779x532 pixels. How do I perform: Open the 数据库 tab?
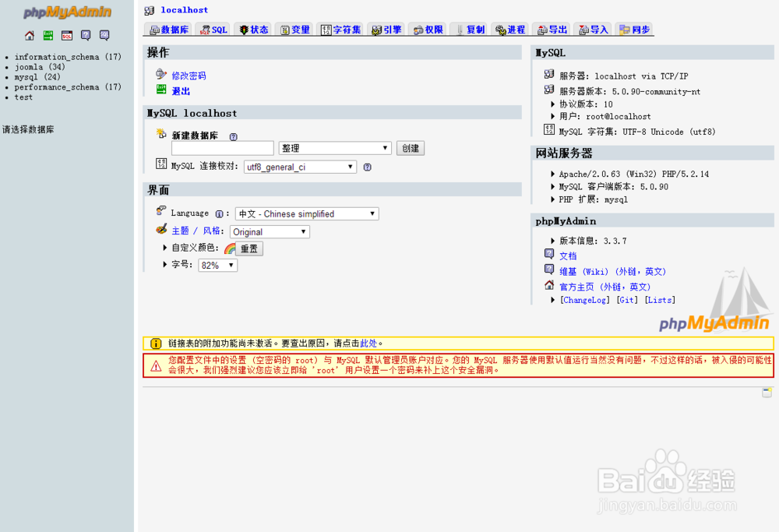[x=169, y=30]
